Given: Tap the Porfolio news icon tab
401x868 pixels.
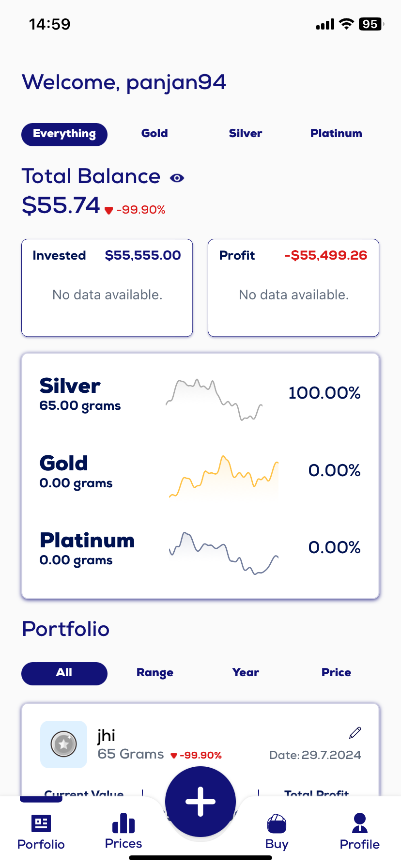Looking at the screenshot, I should point(41,831).
